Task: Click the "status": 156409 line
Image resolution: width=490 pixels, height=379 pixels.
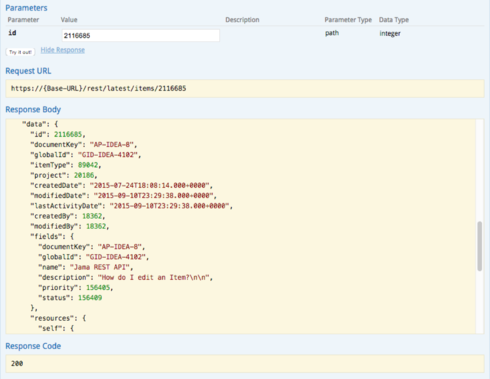Action: tap(70, 298)
